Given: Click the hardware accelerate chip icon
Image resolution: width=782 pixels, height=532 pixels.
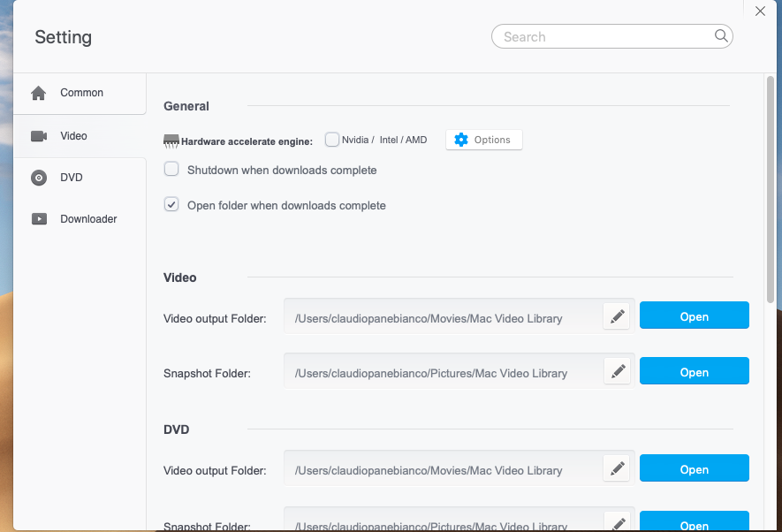Looking at the screenshot, I should pos(171,141).
